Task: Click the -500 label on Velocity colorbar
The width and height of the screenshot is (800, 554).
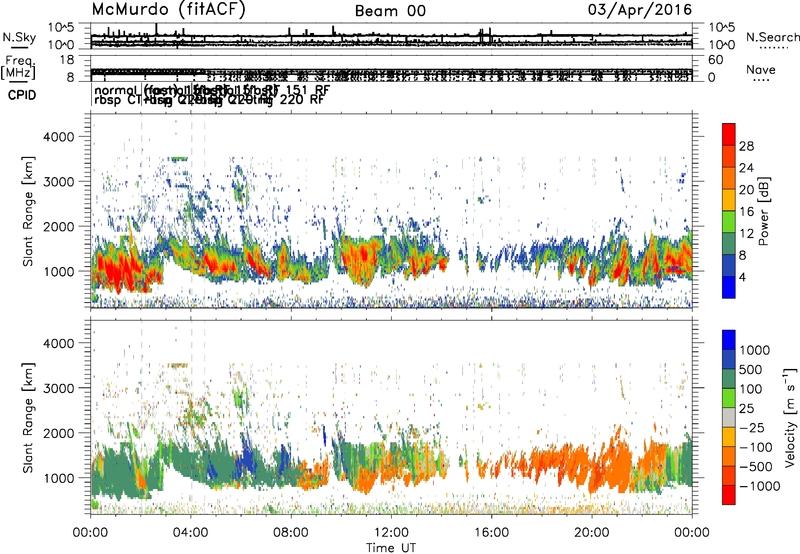Action: [x=755, y=467]
